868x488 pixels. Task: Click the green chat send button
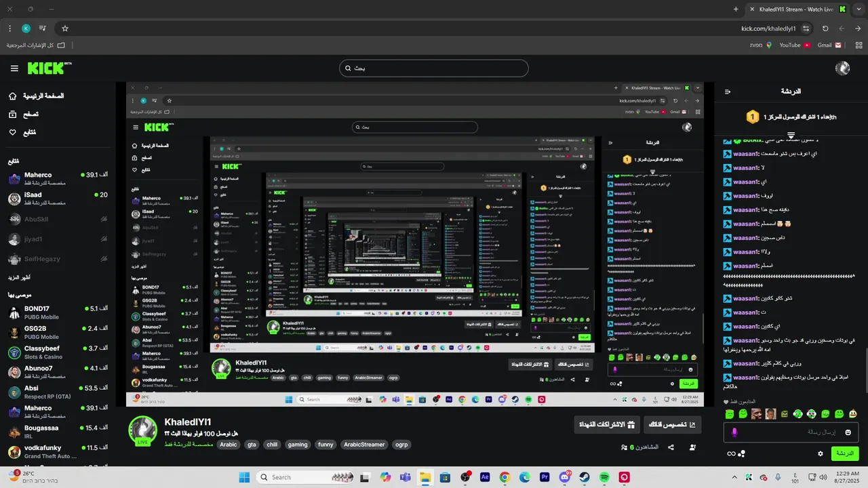tap(845, 453)
